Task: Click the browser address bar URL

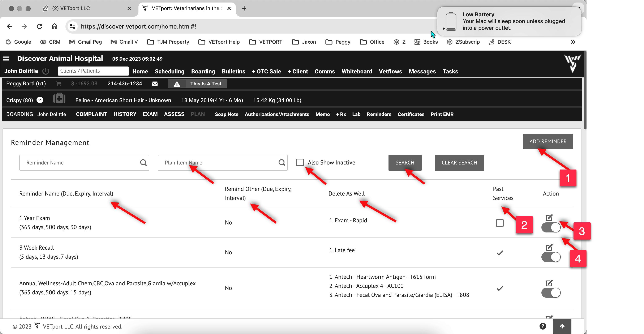Action: coord(138,26)
